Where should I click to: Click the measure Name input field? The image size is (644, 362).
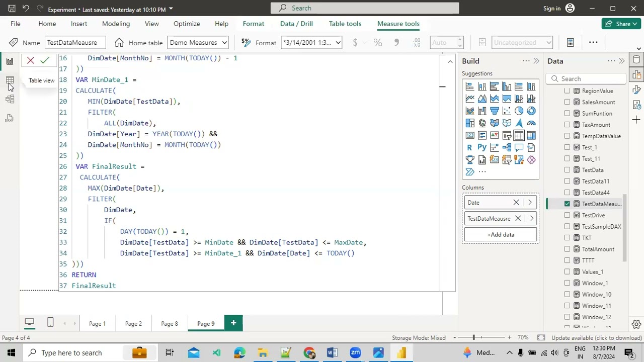pyautogui.click(x=75, y=43)
